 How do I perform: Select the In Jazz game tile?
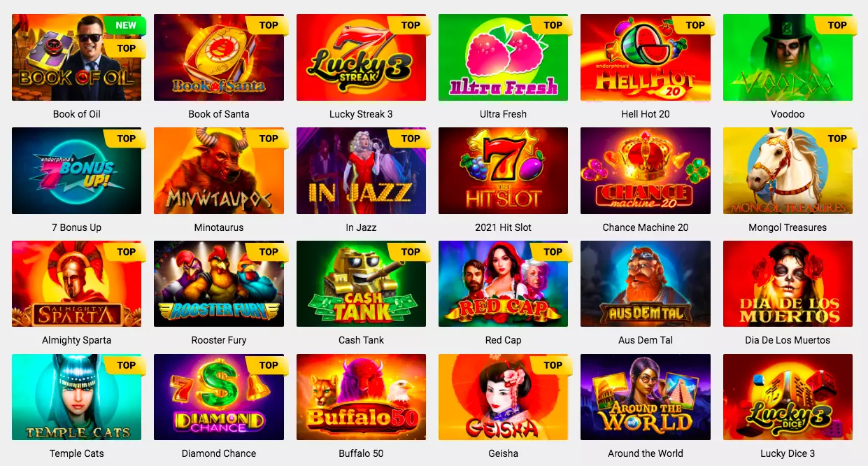tap(361, 171)
